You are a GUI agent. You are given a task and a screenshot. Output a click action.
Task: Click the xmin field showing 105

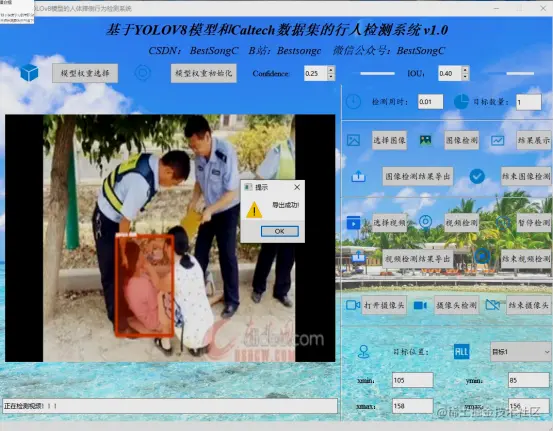(412, 380)
